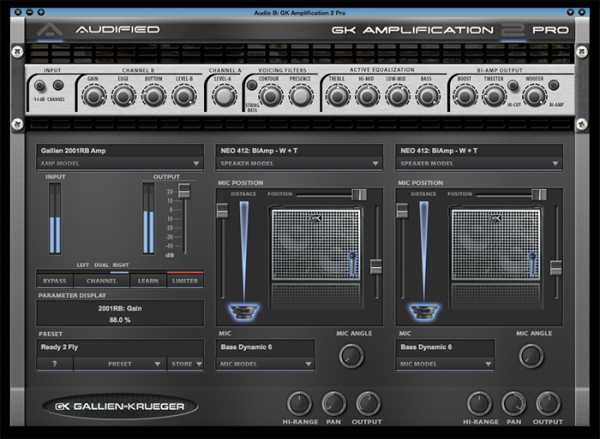Screen dimensions: 600x439
Task: Click the question mark help button
Action: pos(55,364)
